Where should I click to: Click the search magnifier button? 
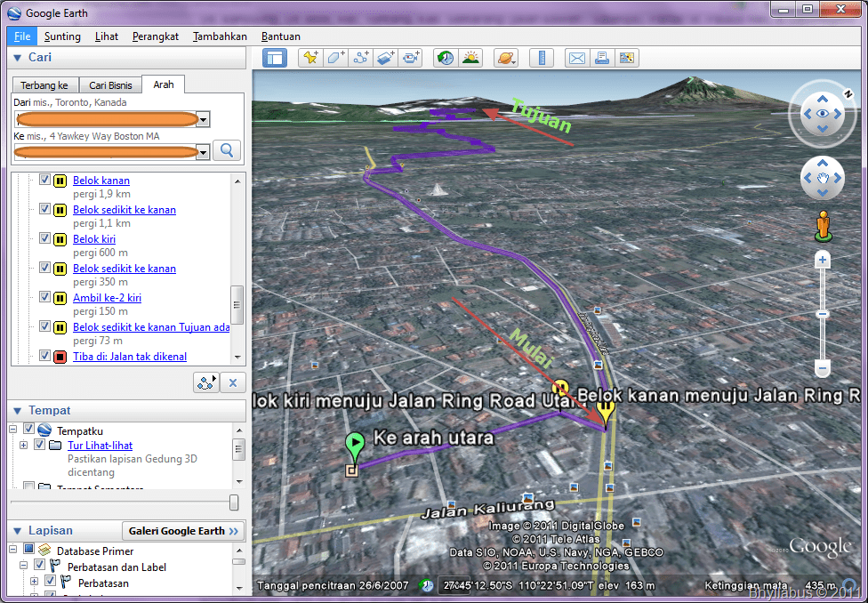point(227,150)
